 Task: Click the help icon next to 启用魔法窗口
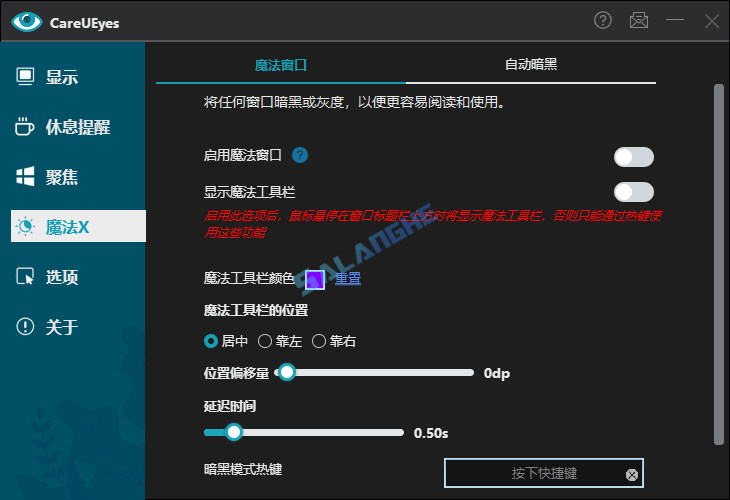tap(300, 155)
